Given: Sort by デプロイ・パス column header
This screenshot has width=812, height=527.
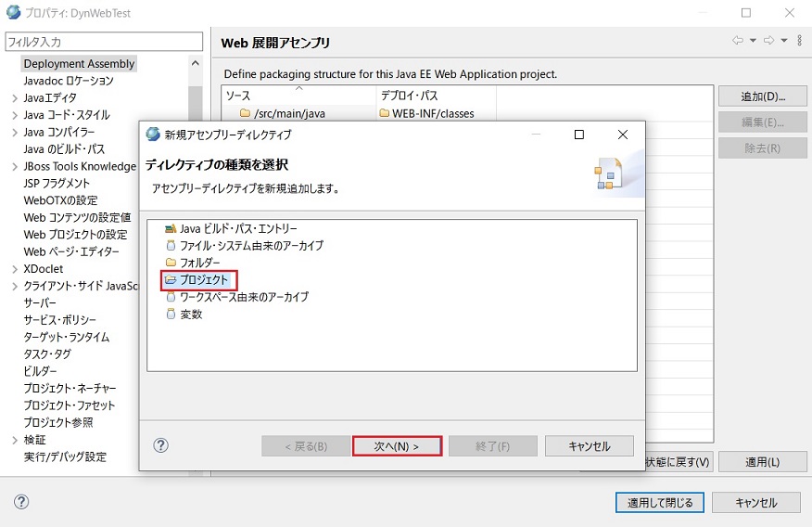Looking at the screenshot, I should (x=436, y=96).
